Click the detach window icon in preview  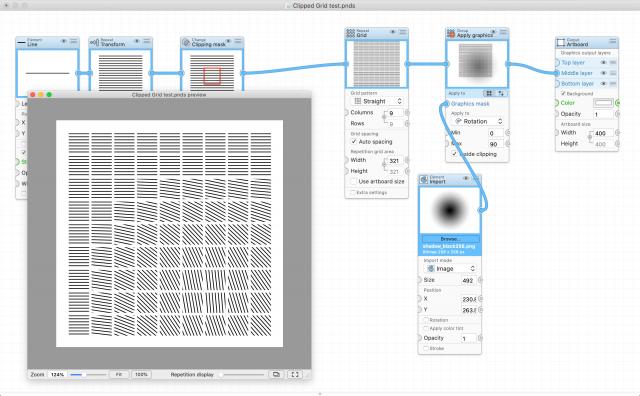276,374
